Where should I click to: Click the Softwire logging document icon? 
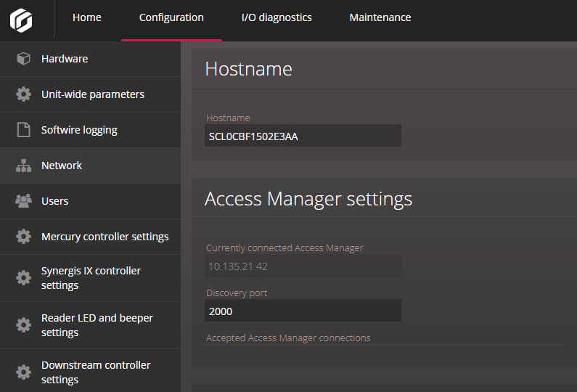coord(23,129)
